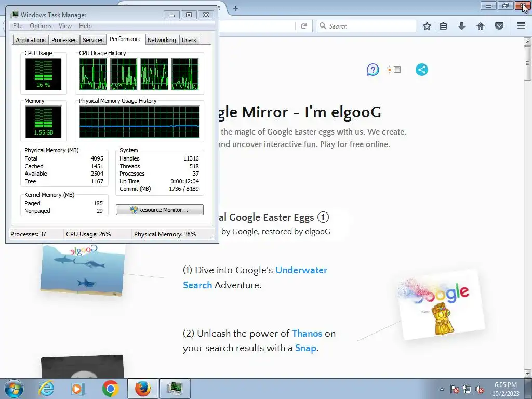
Task: Launch Google Chrome from taskbar
Action: (x=110, y=389)
